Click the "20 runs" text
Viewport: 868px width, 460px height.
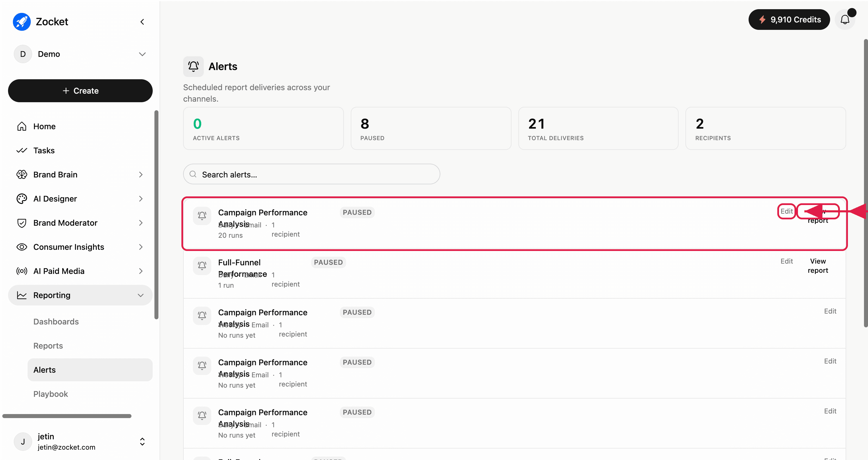tap(230, 235)
